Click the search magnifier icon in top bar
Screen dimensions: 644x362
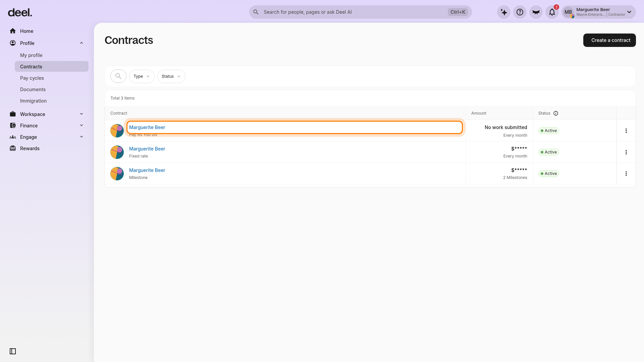(x=256, y=12)
